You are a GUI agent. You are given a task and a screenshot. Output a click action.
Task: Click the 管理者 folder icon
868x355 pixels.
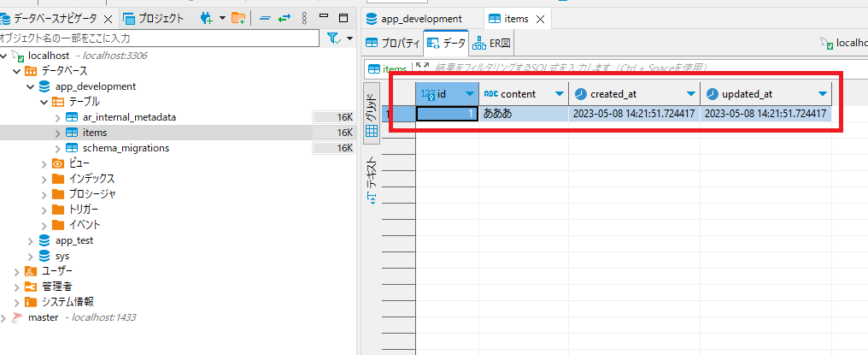pyautogui.click(x=31, y=287)
